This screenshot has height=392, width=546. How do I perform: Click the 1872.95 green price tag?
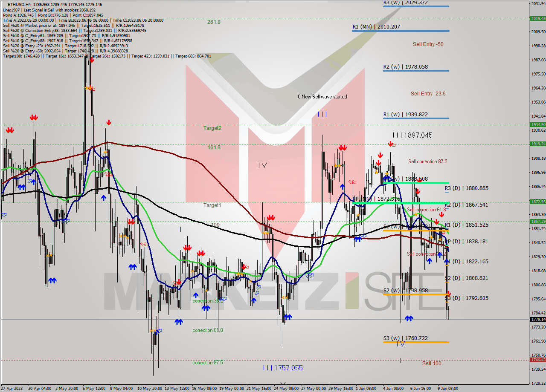(x=537, y=202)
